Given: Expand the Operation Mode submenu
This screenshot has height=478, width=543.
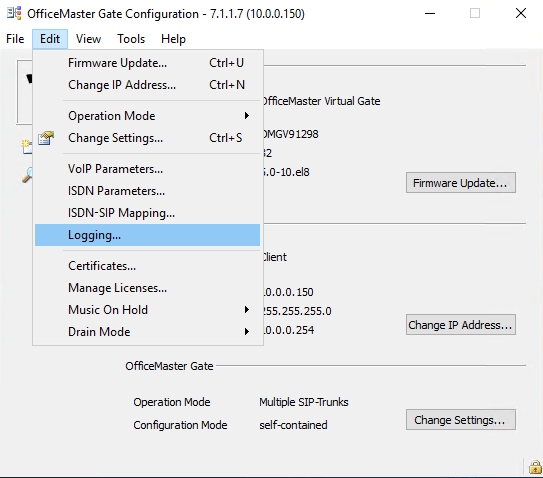Looking at the screenshot, I should tap(148, 116).
